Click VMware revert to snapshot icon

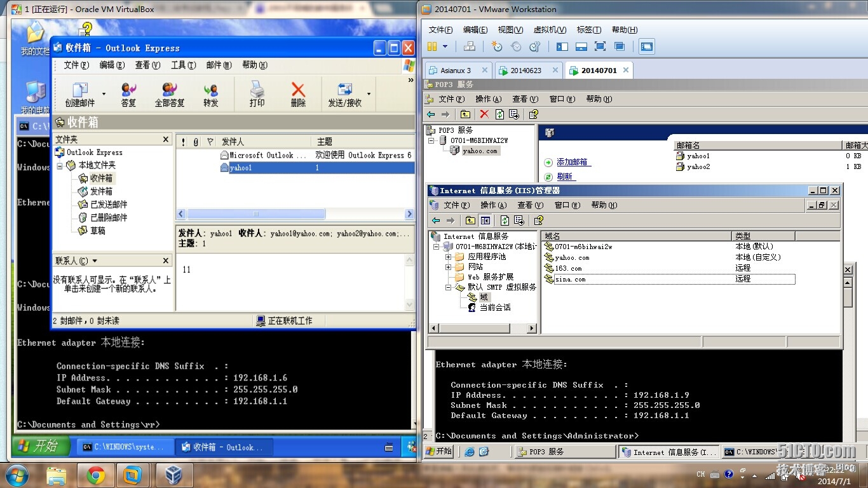516,46
